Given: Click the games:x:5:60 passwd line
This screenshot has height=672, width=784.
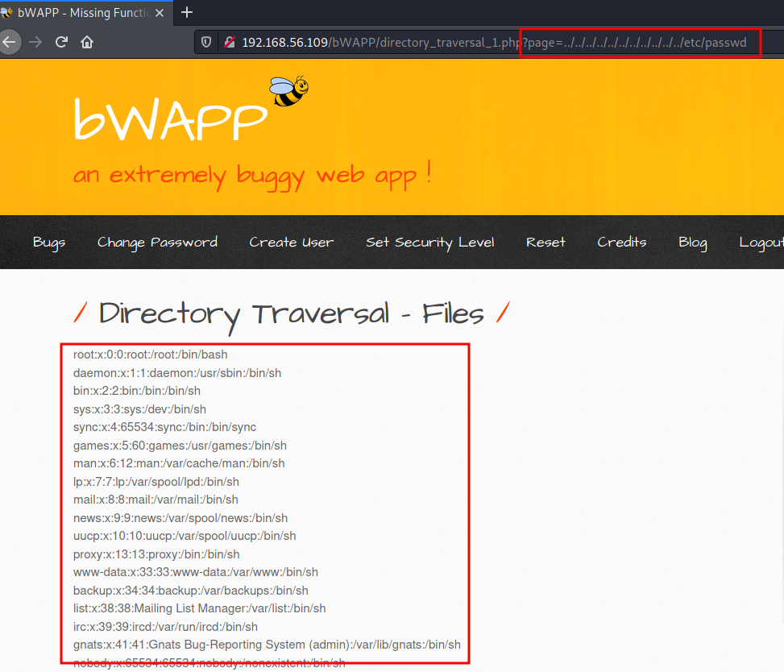Looking at the screenshot, I should tap(180, 446).
